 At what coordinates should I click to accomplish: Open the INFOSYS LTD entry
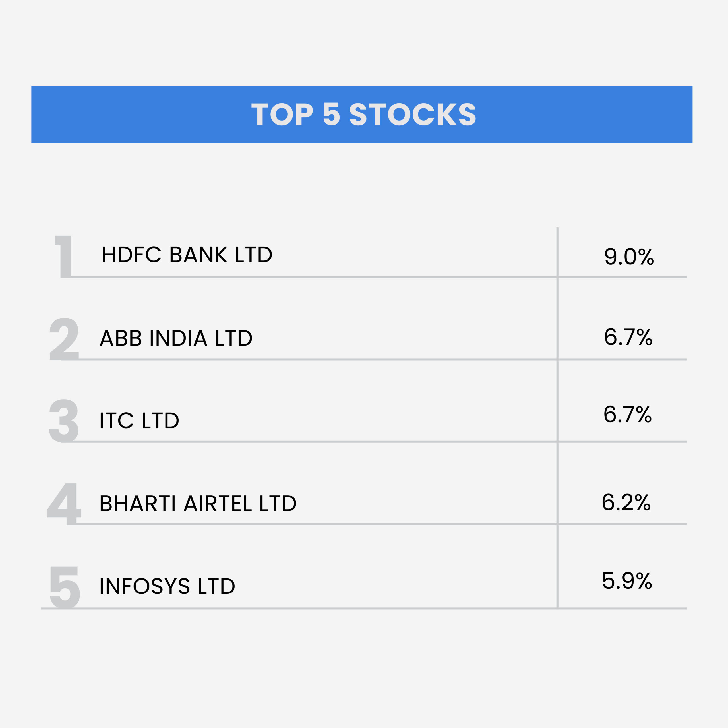click(x=167, y=586)
